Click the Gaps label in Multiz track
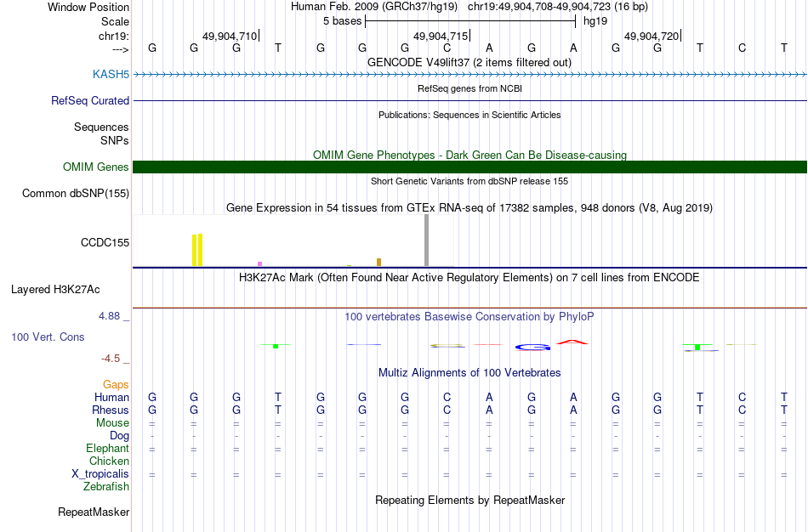This screenshot has width=808, height=532. 116,385
